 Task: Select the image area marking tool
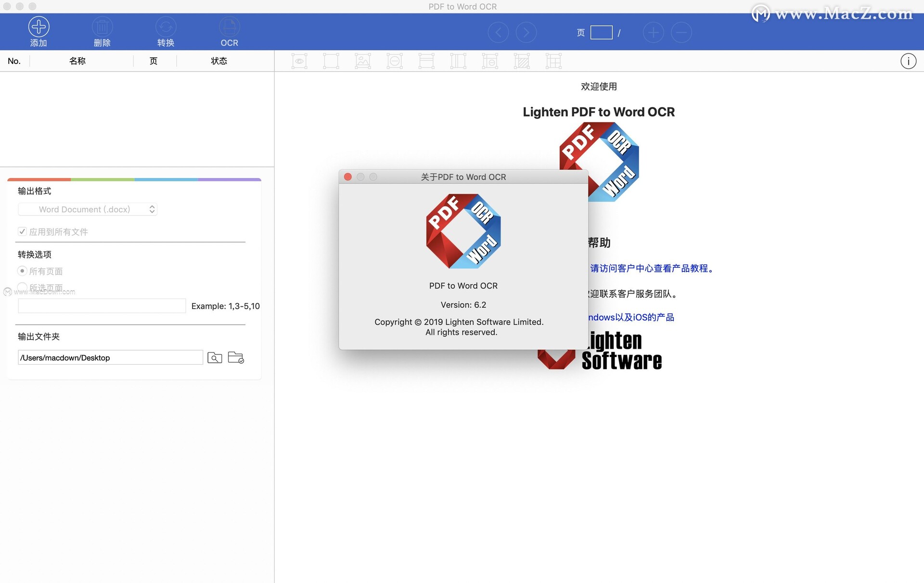[x=363, y=61]
